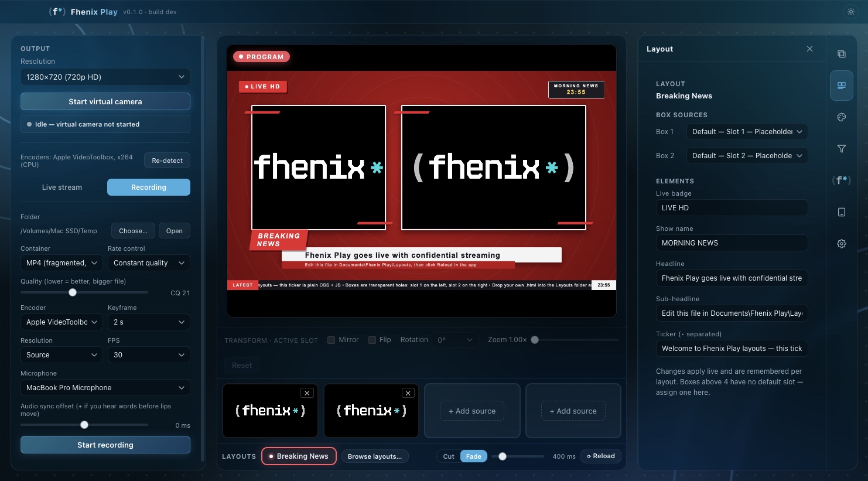Image resolution: width=868 pixels, height=481 pixels.
Task: Open the Layout panel icon in sidebar
Action: pyautogui.click(x=842, y=86)
